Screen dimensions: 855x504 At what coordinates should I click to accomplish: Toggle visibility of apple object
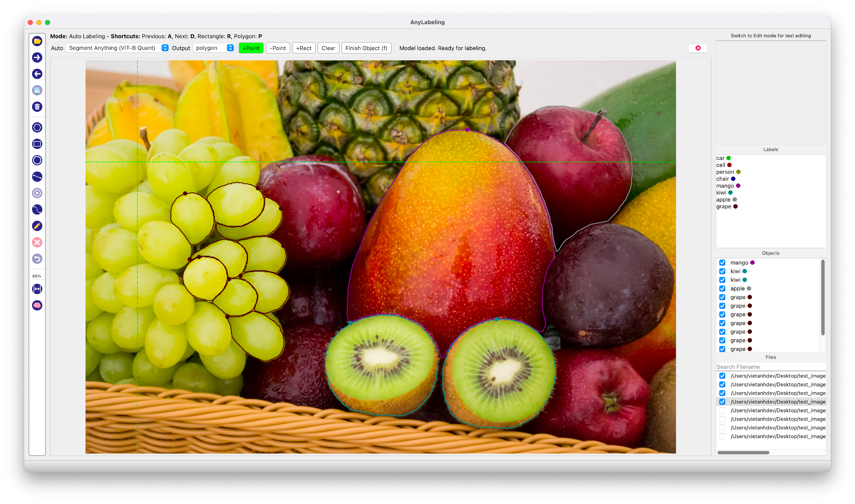tap(721, 288)
